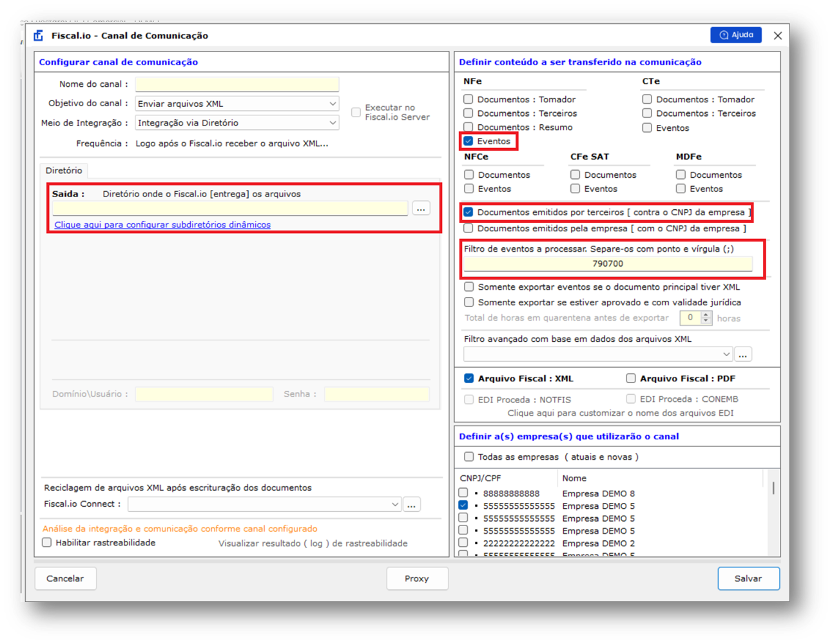Click the Cancelar button
The image size is (832, 644).
[65, 578]
